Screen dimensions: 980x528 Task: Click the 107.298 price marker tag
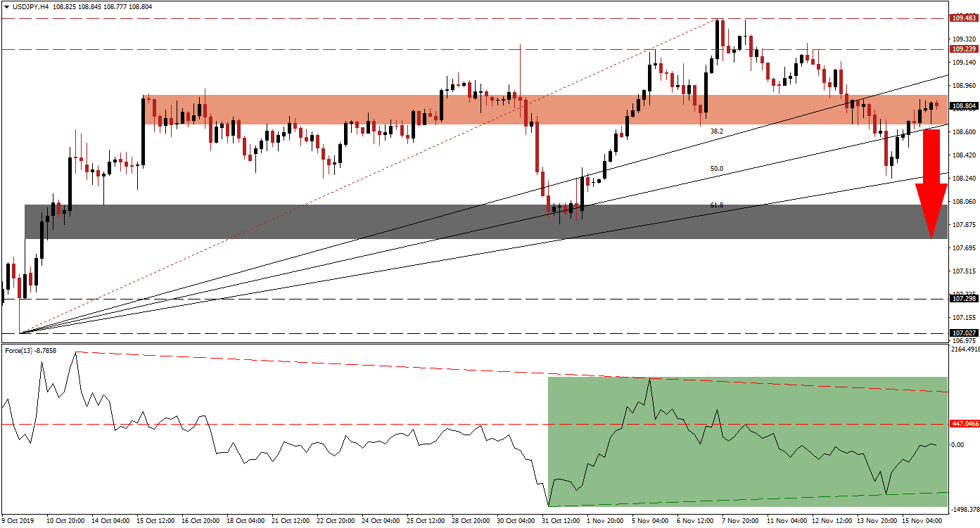click(964, 298)
